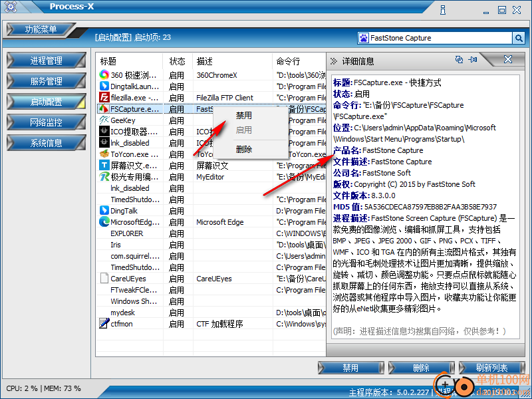The width and height of the screenshot is (532, 399).
Task: Switch to 服务管理 tab
Action: coord(46,81)
